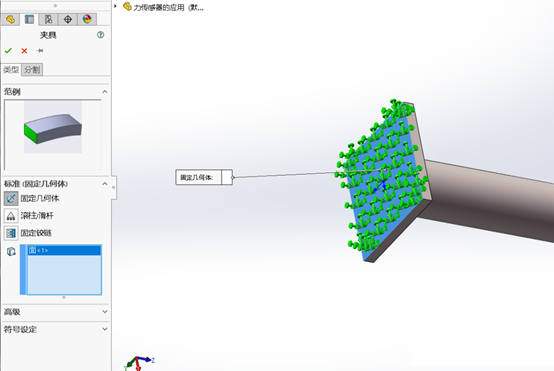
Task: Click the 固定几何体 callout label
Action: [x=204, y=177]
